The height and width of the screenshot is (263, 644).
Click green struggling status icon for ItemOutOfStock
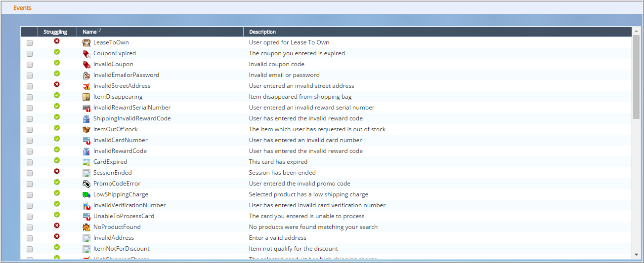(x=57, y=128)
